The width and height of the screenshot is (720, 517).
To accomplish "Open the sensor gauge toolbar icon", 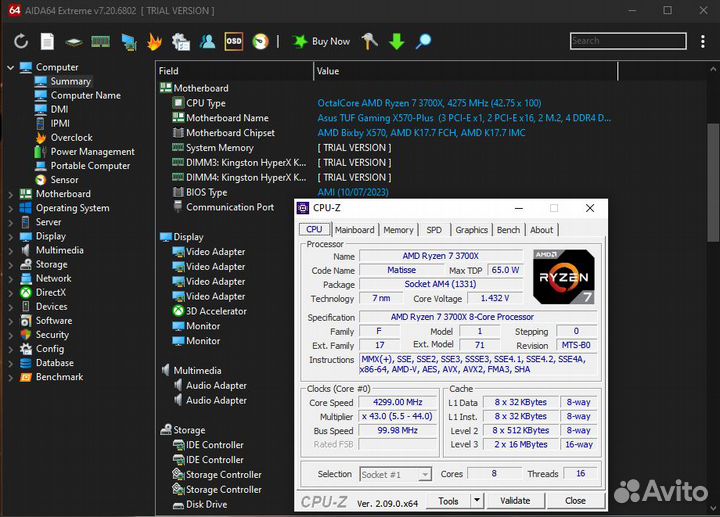I will [260, 41].
